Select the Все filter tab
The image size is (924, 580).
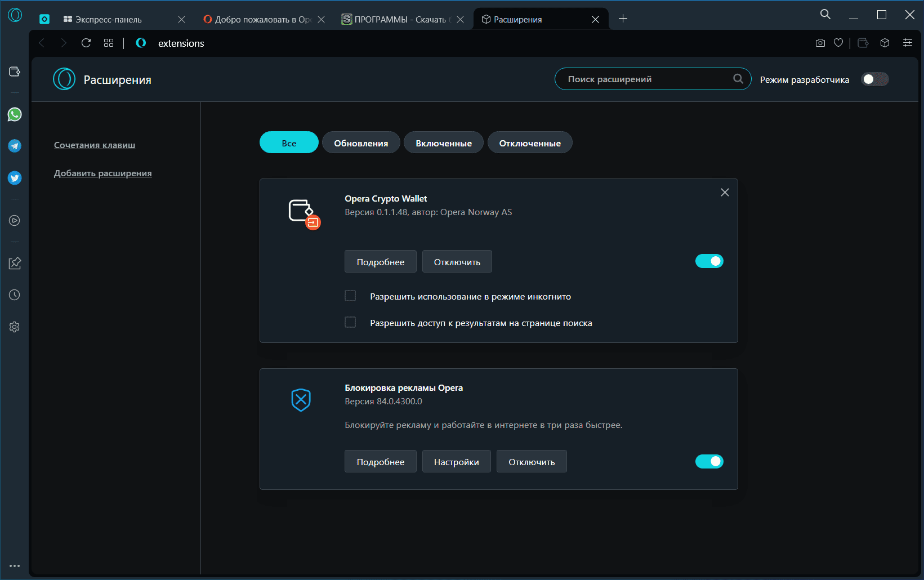pyautogui.click(x=289, y=142)
